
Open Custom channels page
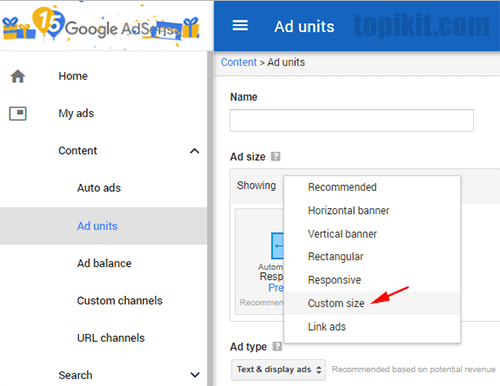pyautogui.click(x=120, y=301)
